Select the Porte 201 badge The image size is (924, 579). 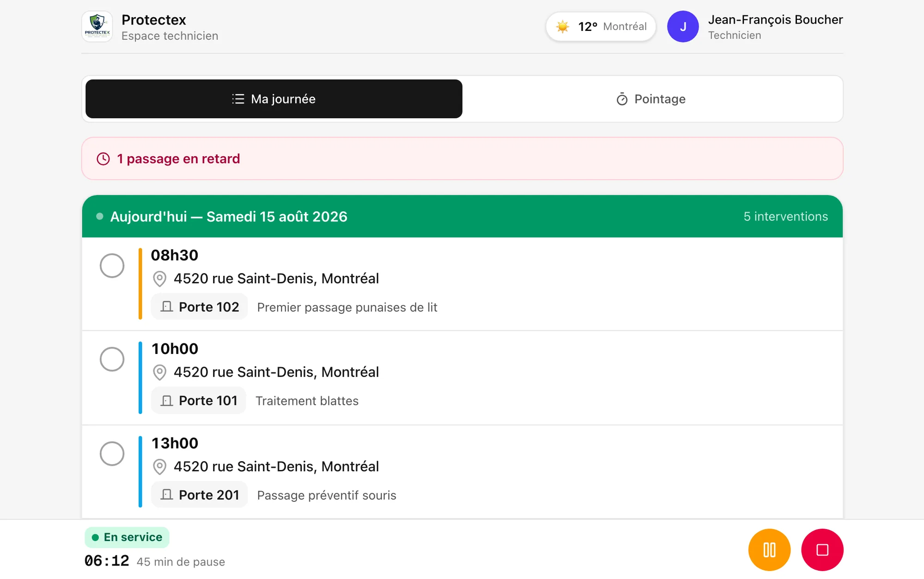click(200, 495)
